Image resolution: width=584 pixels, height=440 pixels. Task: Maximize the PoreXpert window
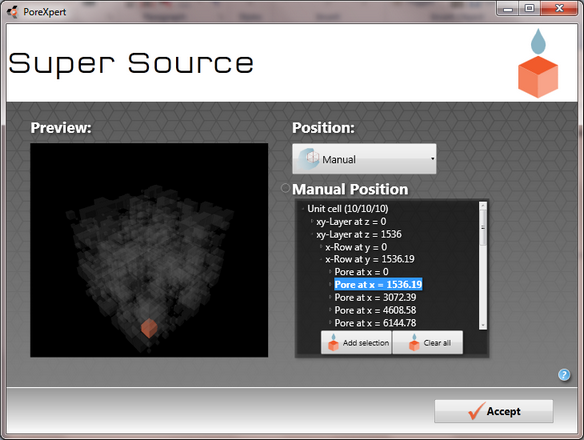(x=529, y=8)
